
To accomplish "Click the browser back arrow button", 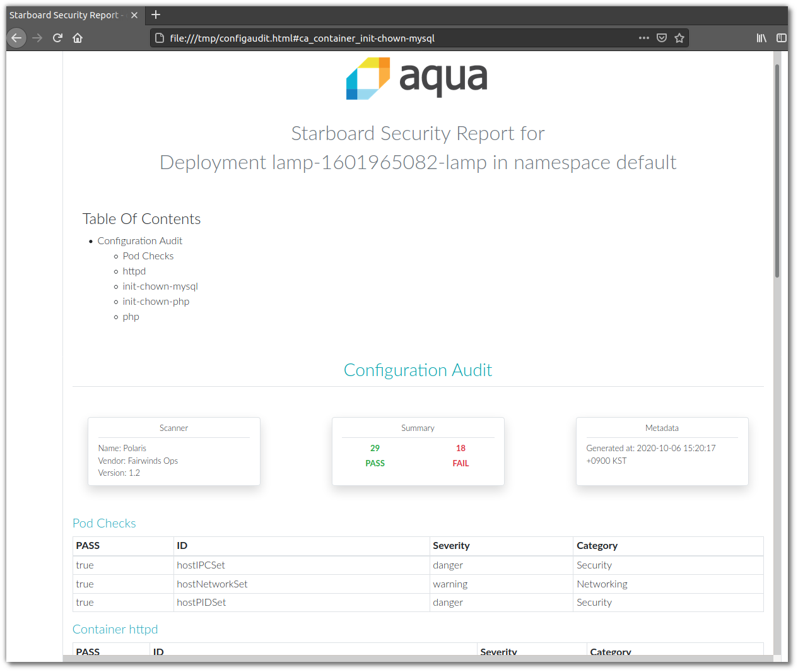I will pyautogui.click(x=16, y=38).
